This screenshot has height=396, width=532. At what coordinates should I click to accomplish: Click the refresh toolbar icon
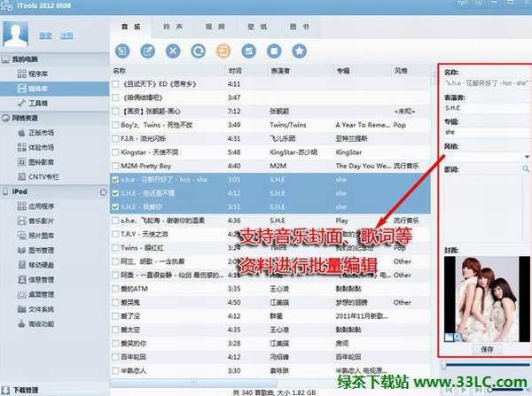click(x=199, y=50)
